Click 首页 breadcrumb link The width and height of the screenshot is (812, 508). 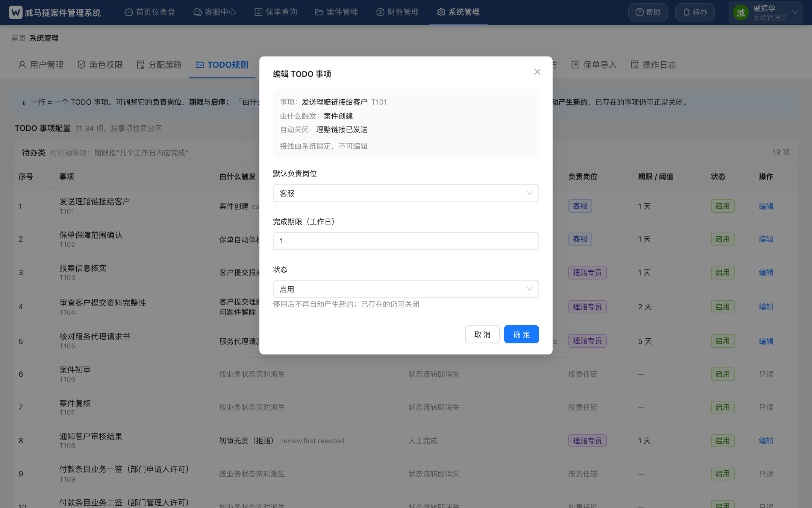click(18, 38)
